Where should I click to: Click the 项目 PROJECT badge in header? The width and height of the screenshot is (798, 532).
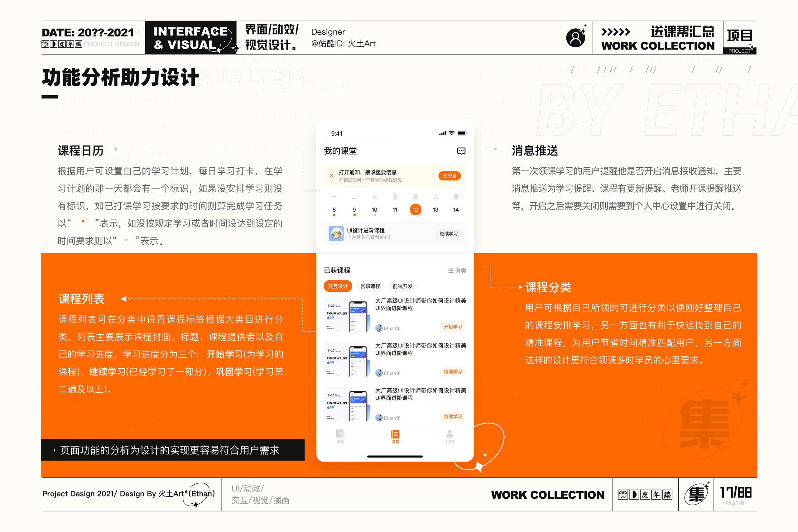(740, 38)
